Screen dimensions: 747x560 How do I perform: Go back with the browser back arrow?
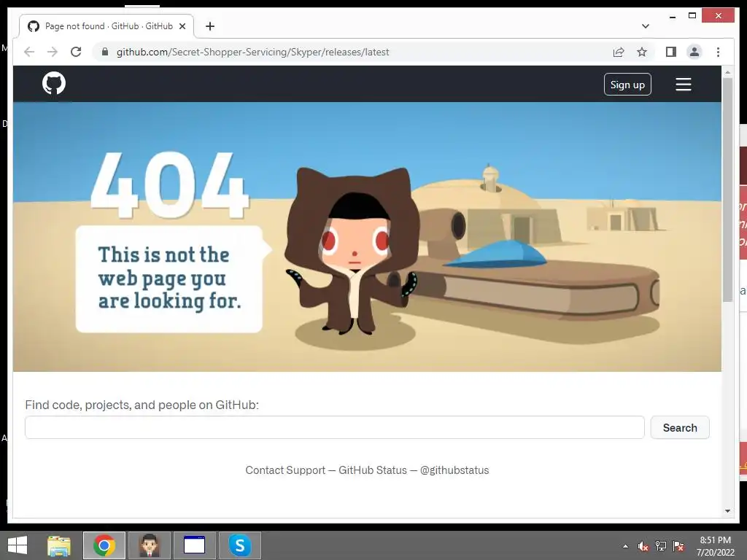coord(29,52)
